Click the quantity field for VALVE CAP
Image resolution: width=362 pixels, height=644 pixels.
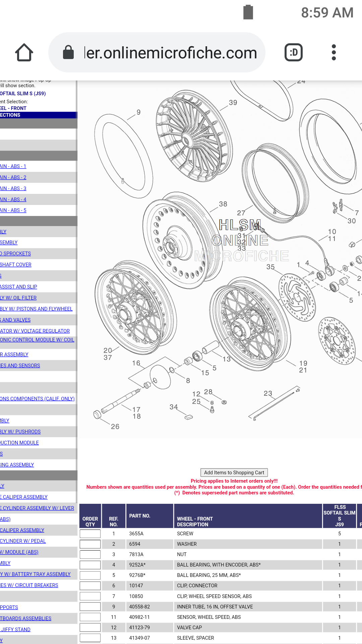point(90,628)
